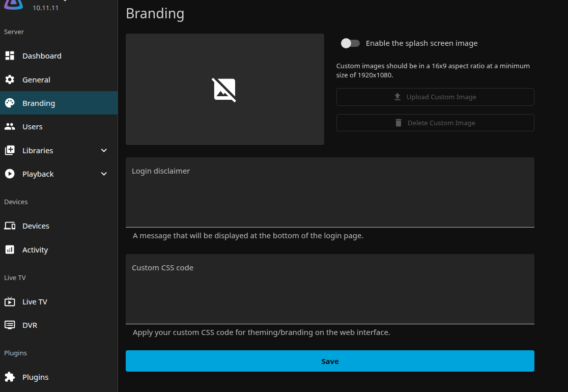This screenshot has width=568, height=392.
Task: Click the Branding palette icon
Action: [x=10, y=103]
